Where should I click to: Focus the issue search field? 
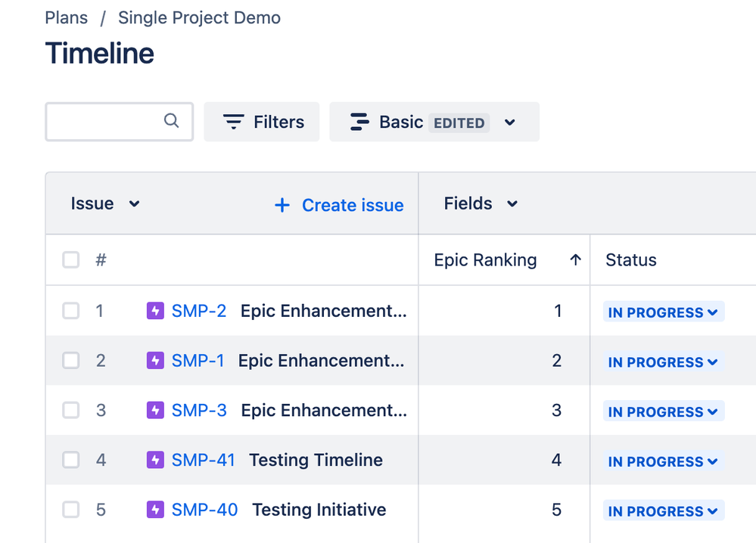coord(119,122)
